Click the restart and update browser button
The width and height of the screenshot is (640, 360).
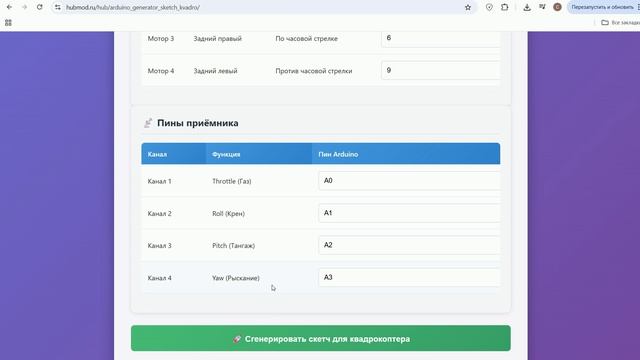tap(603, 7)
